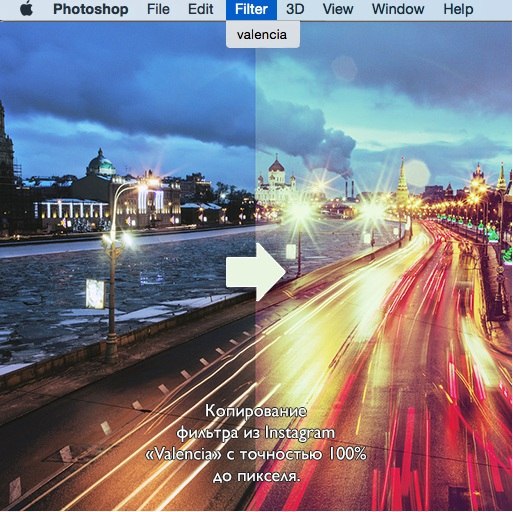Choose the valencia filter entry
The image size is (513, 512).
pyautogui.click(x=263, y=34)
